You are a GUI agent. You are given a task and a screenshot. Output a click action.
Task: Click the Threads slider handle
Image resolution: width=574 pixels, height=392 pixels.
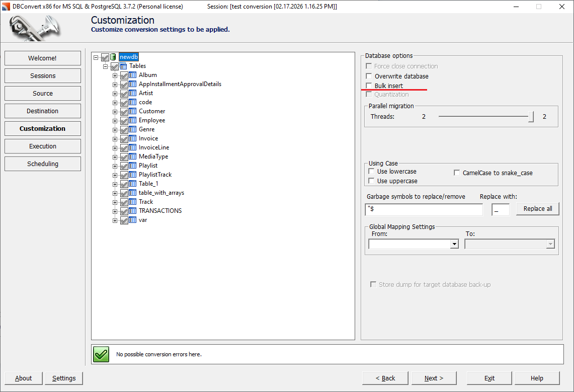coord(531,117)
